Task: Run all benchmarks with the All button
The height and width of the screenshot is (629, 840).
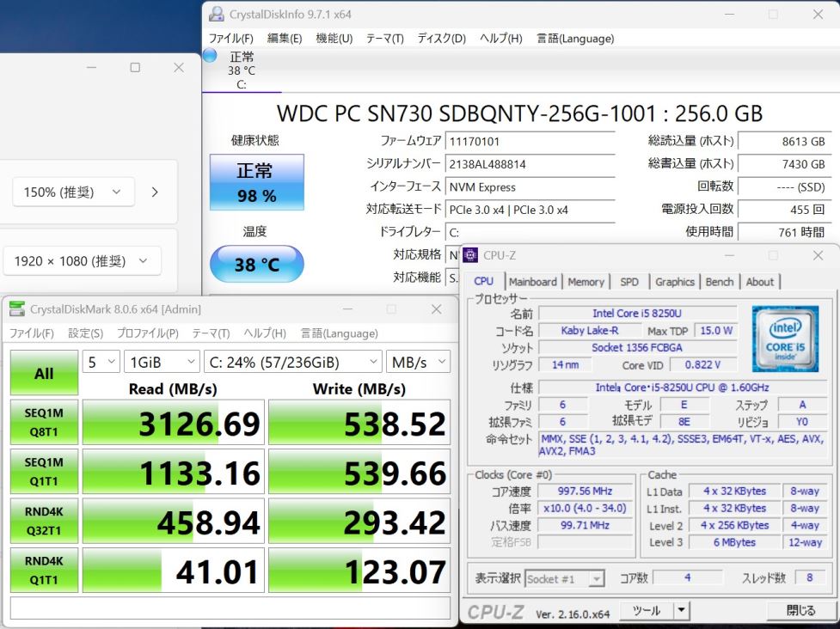Action: [x=44, y=373]
